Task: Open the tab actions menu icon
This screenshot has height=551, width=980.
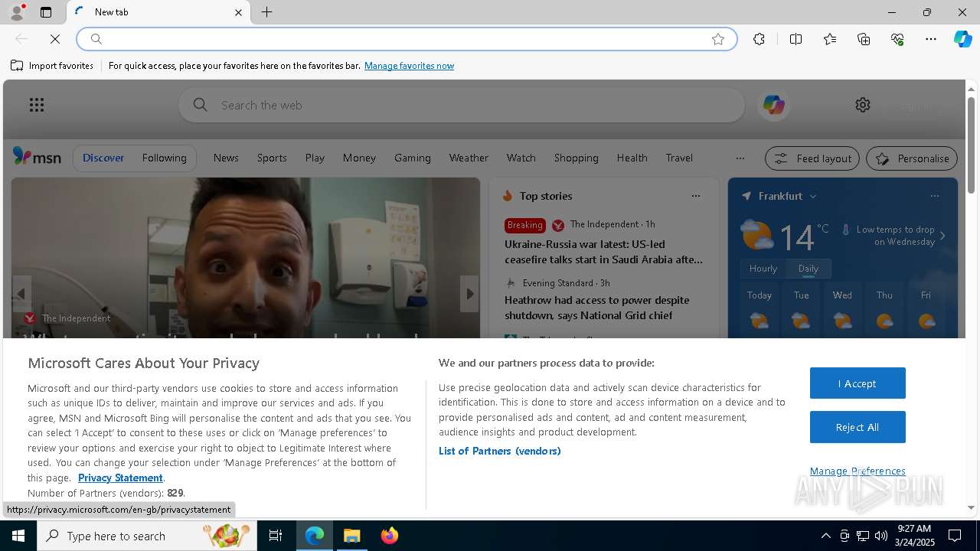Action: [x=46, y=12]
